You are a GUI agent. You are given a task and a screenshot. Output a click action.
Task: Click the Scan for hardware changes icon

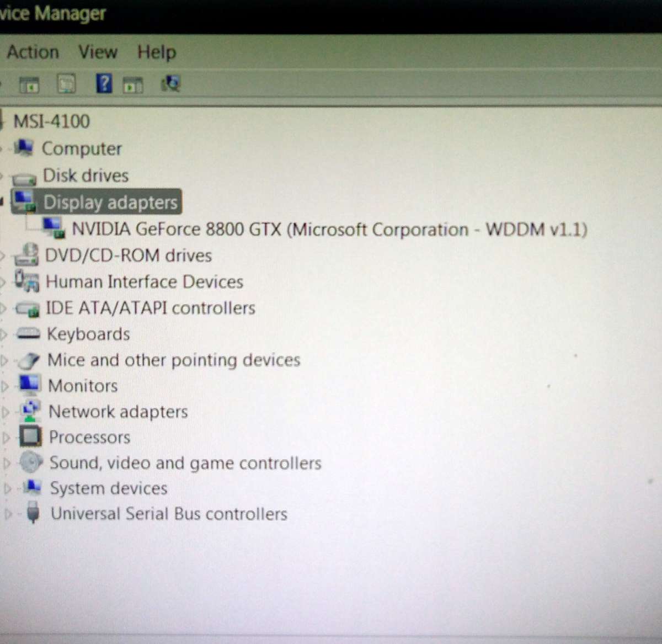click(x=170, y=84)
